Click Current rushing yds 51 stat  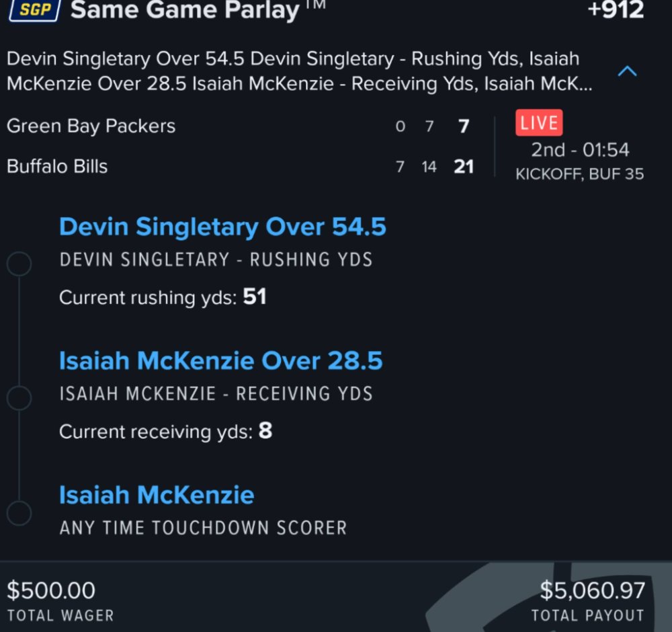[x=163, y=297]
